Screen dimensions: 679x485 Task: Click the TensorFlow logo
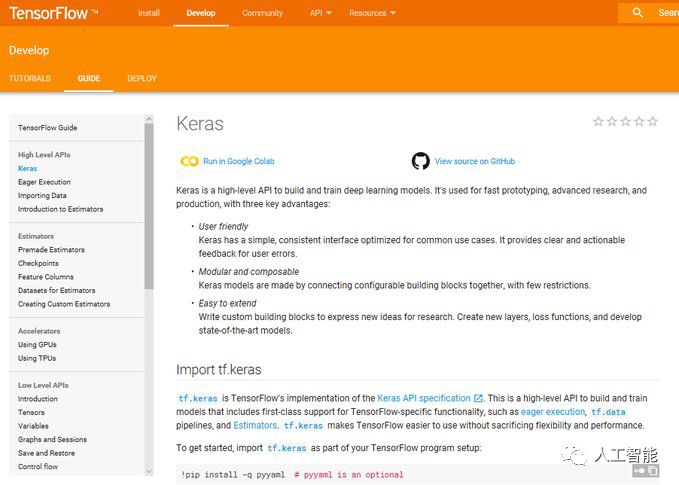coord(53,13)
